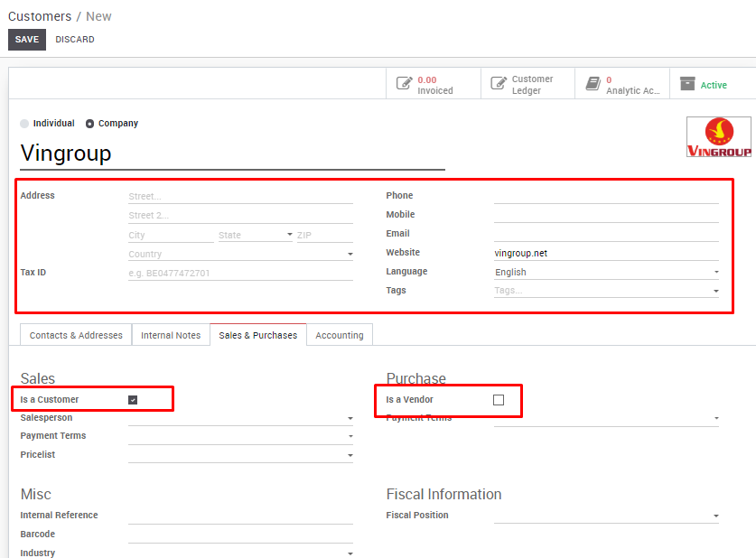The width and height of the screenshot is (756, 558).
Task: Click the 'New' breadcrumb text
Action: point(98,16)
